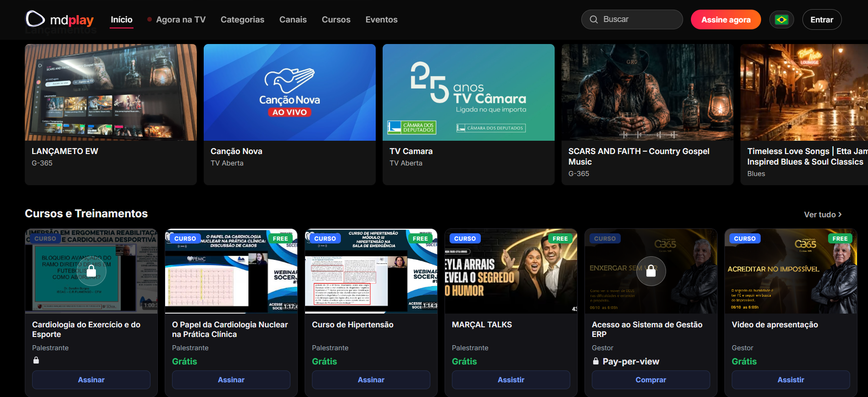This screenshot has height=397, width=868.
Task: Open the 25 anos TV Câmara thumbnail
Action: pyautogui.click(x=468, y=92)
